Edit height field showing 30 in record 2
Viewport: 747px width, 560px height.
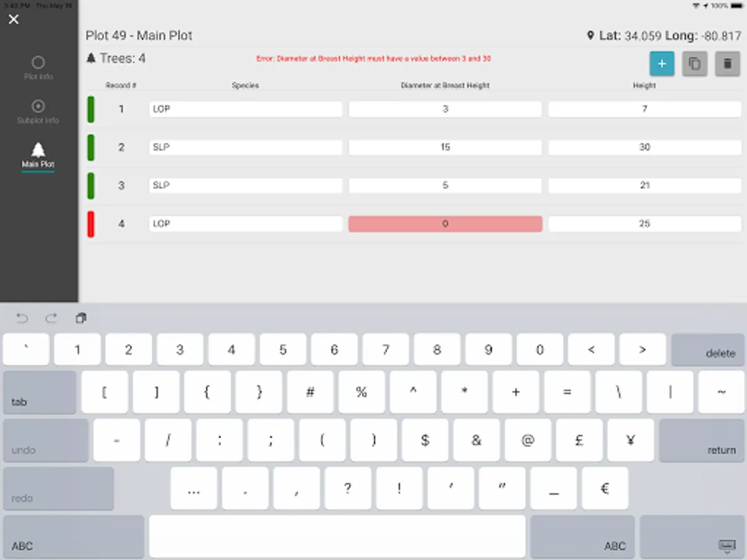pos(645,147)
